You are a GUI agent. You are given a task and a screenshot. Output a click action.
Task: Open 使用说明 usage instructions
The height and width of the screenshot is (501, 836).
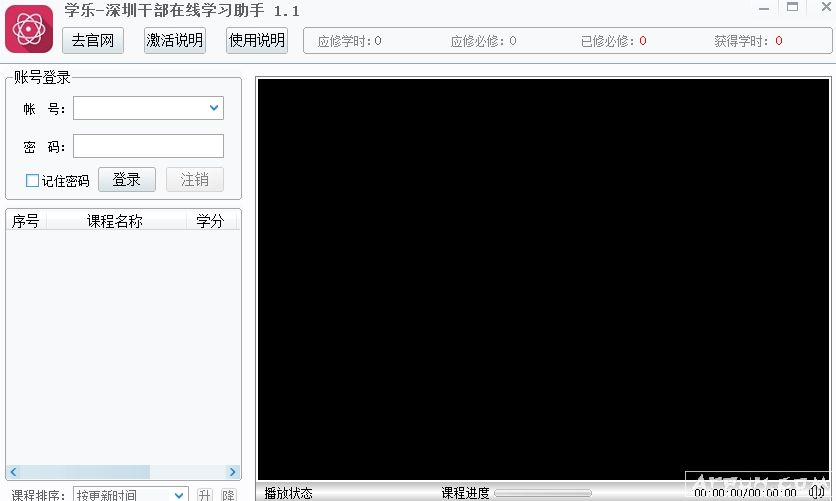[x=257, y=41]
